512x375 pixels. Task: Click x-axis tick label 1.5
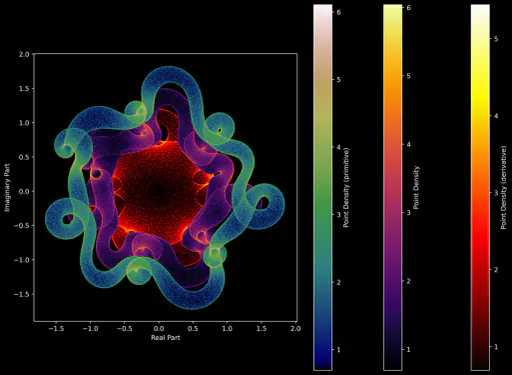point(262,329)
